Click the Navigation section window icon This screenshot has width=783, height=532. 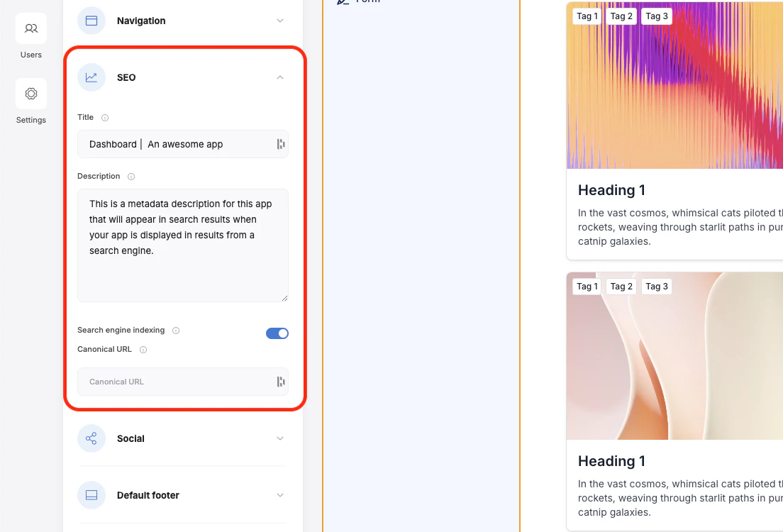[91, 21]
